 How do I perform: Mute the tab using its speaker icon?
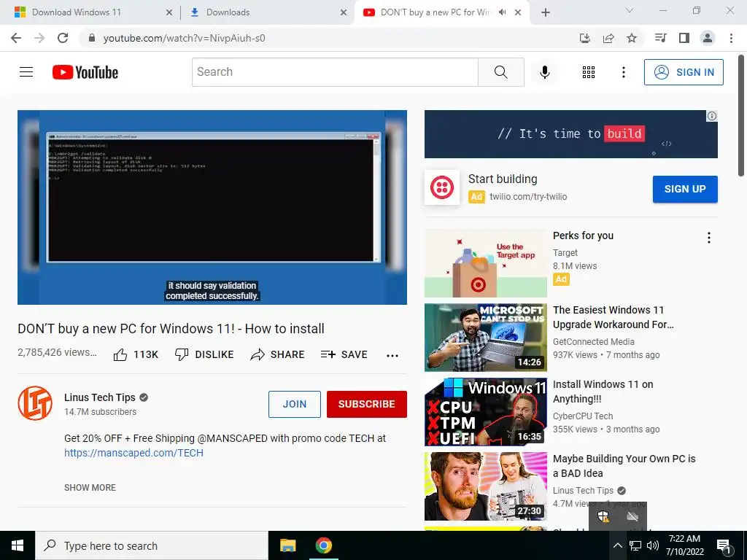502,12
